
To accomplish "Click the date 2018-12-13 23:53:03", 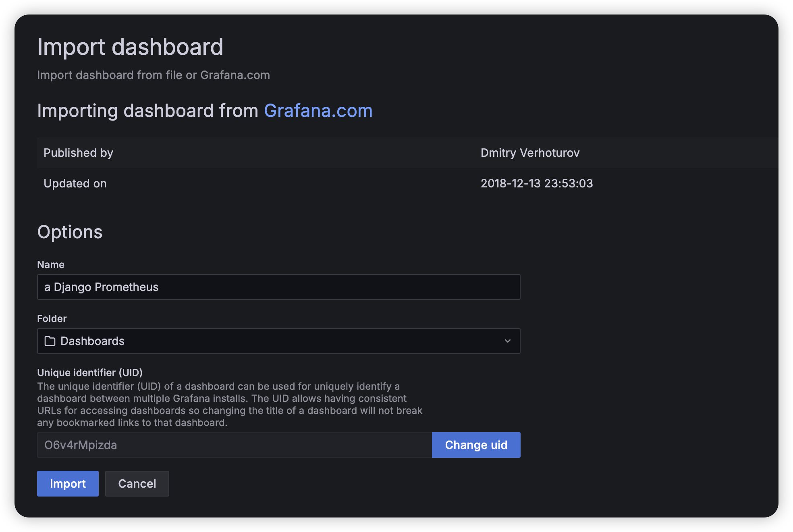I will pos(537,183).
